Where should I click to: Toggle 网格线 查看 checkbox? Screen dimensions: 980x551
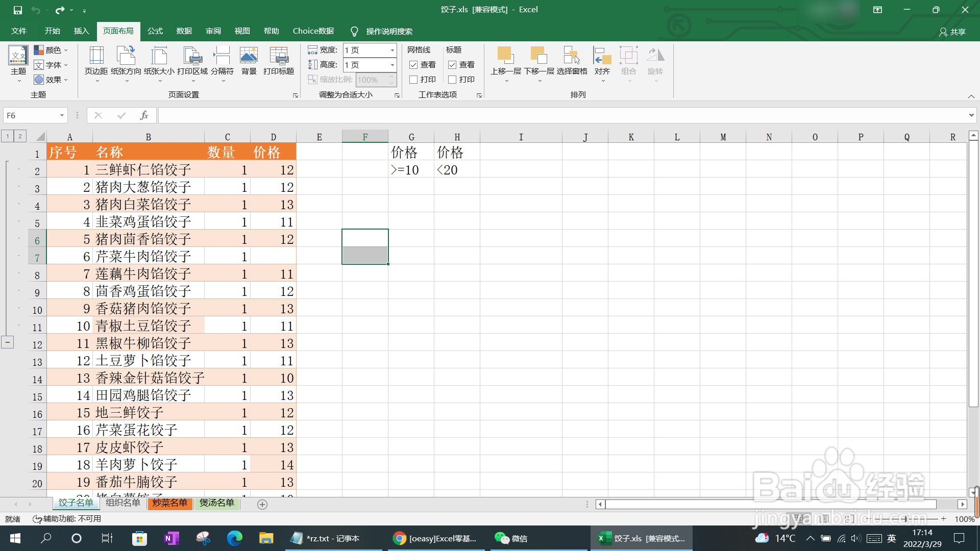pyautogui.click(x=413, y=65)
